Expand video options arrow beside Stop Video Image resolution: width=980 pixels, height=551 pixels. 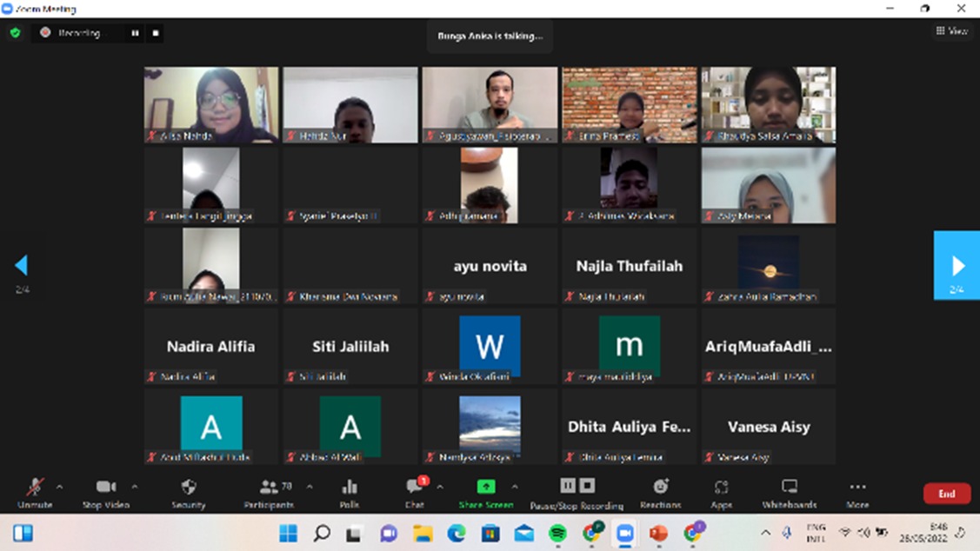[134, 487]
